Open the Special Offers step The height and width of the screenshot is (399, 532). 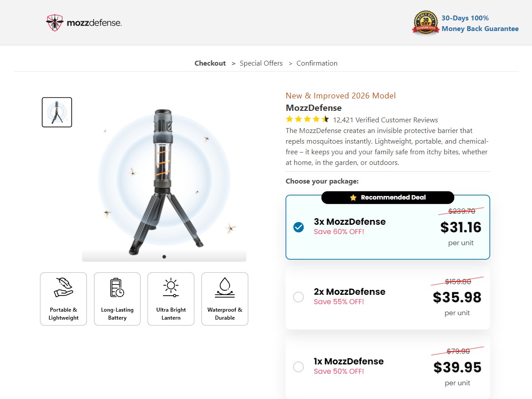(261, 63)
